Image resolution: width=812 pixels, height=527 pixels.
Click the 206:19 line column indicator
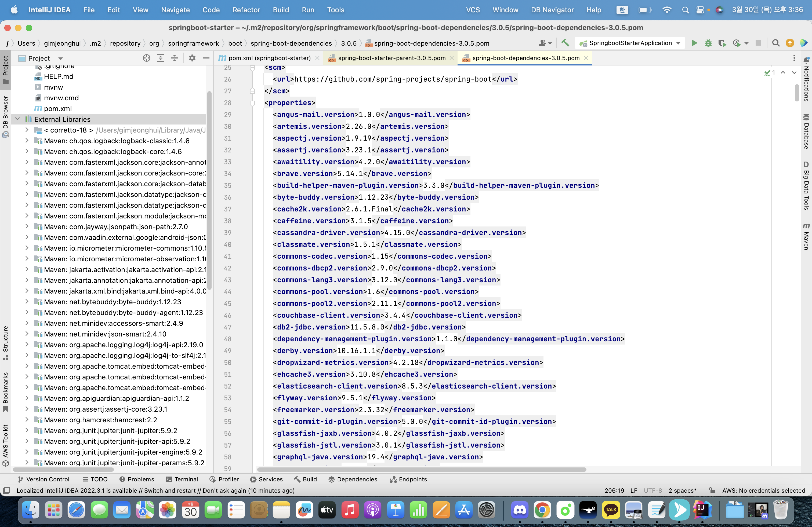(614, 491)
